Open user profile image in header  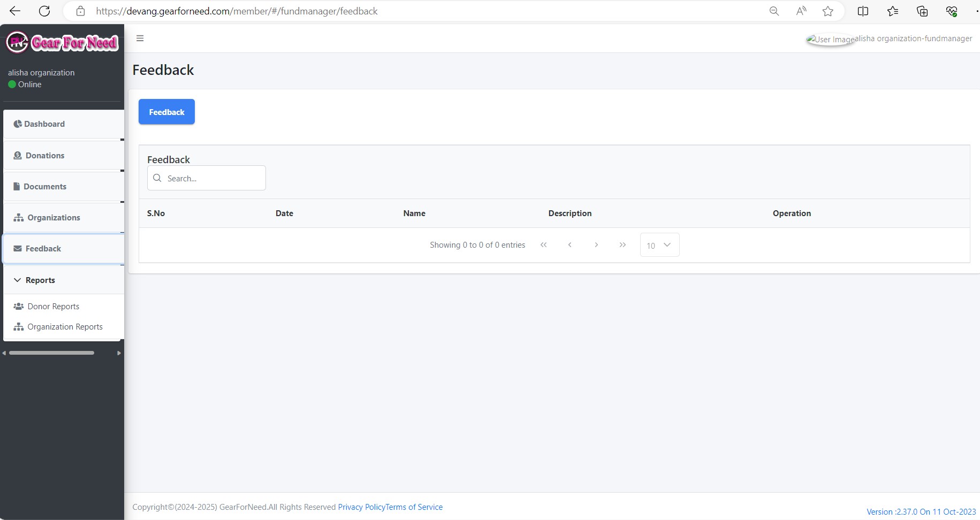[x=831, y=39]
